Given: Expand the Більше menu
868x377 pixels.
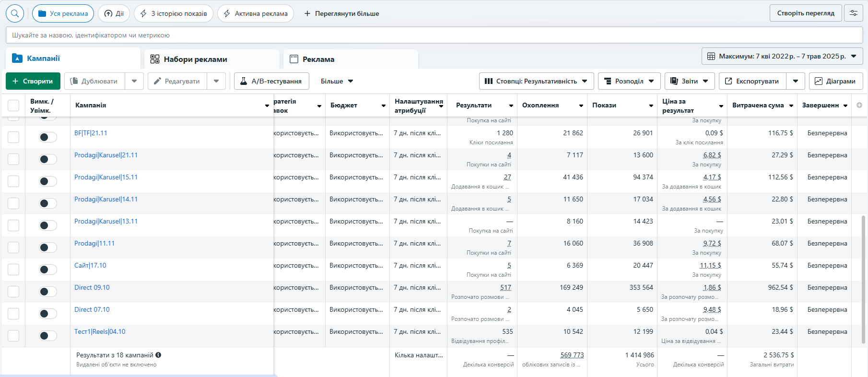Looking at the screenshot, I should 337,81.
